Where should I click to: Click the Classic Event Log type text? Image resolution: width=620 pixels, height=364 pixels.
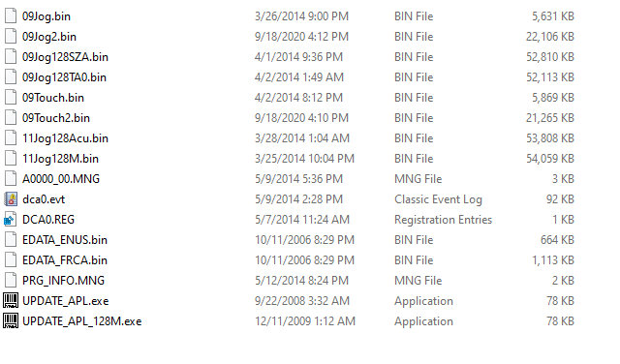pyautogui.click(x=438, y=199)
